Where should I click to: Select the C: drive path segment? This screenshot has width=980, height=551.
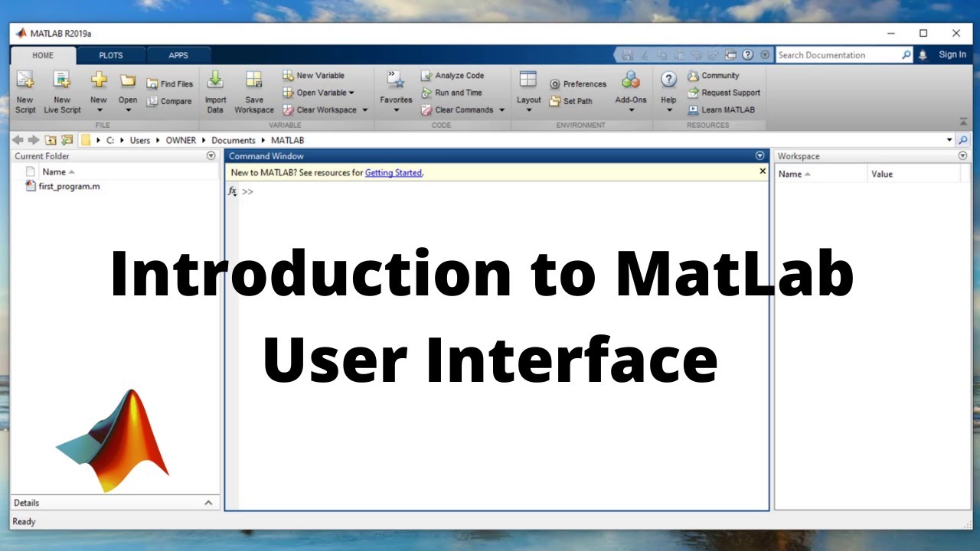tap(110, 141)
